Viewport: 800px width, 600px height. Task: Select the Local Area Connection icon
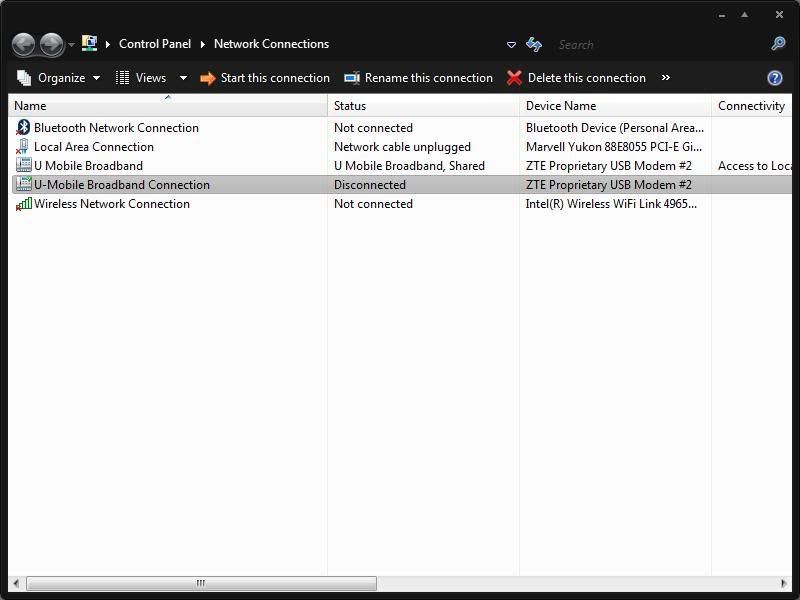[24, 147]
